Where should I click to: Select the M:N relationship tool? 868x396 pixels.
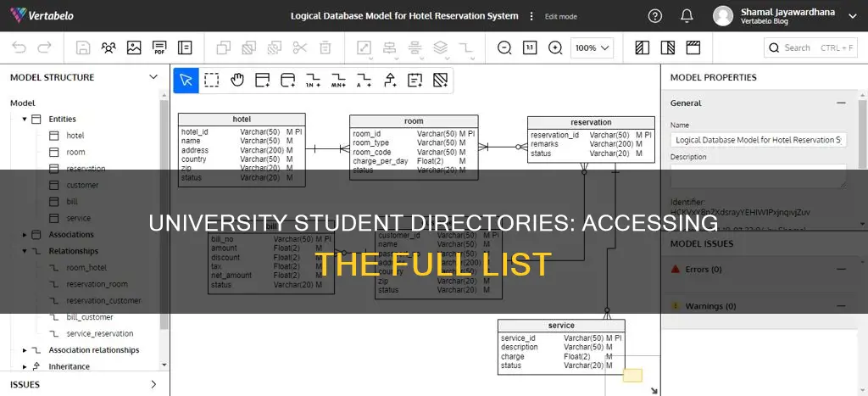339,81
